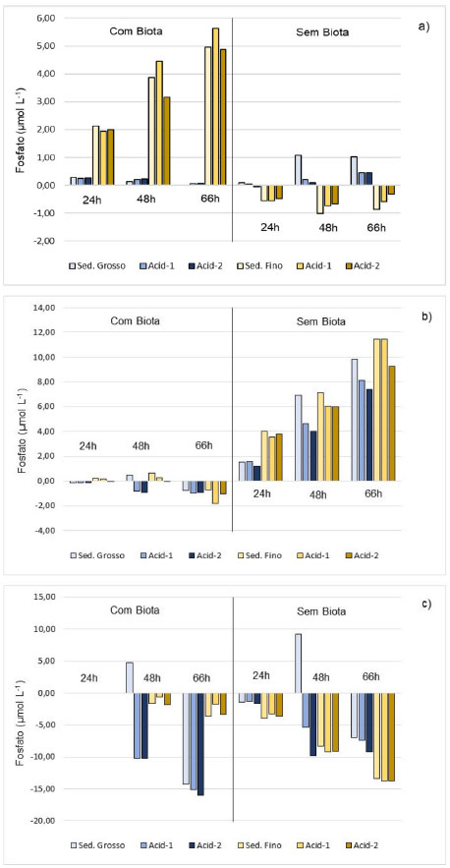This screenshot has width=450, height=868.
Task: Click yellow Acid-1 legend swatch in chart c
Action: pos(295,845)
